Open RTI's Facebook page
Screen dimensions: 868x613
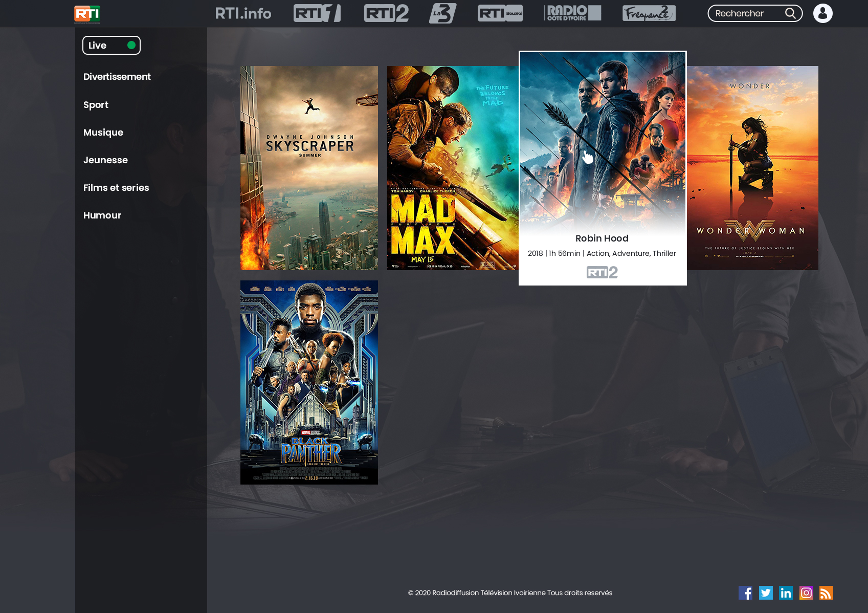(x=746, y=593)
